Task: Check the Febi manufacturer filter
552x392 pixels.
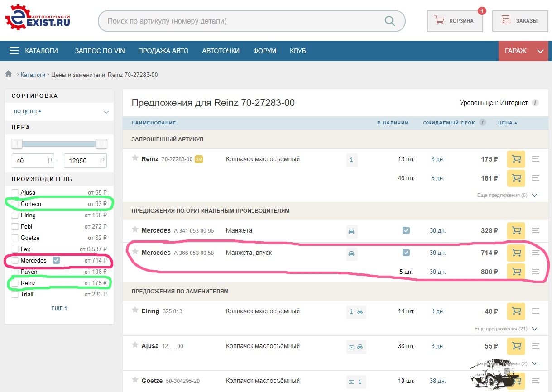Action: pyautogui.click(x=15, y=227)
